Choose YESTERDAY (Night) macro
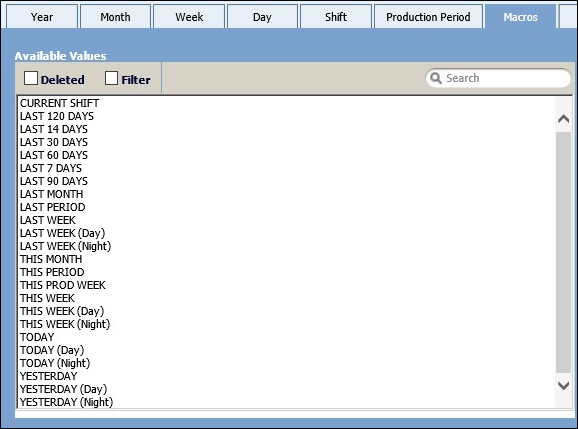 (x=66, y=402)
